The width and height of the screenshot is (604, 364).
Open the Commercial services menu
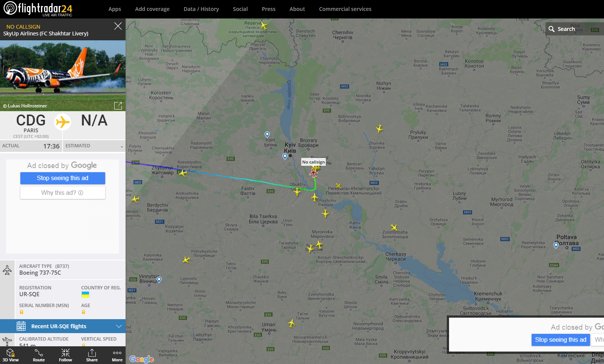[345, 9]
